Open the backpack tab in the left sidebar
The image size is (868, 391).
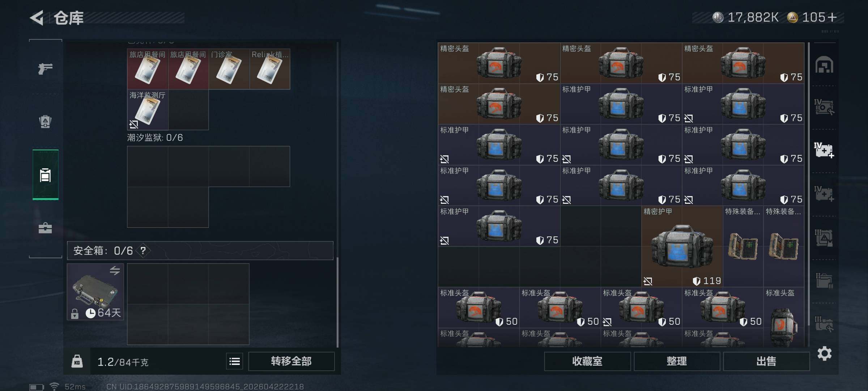click(45, 121)
